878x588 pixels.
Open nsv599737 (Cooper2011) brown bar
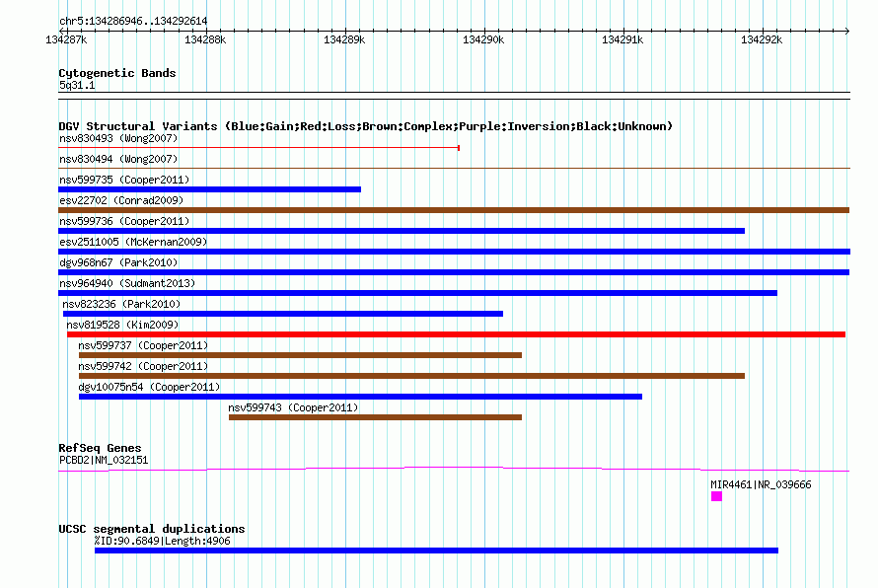(x=300, y=355)
